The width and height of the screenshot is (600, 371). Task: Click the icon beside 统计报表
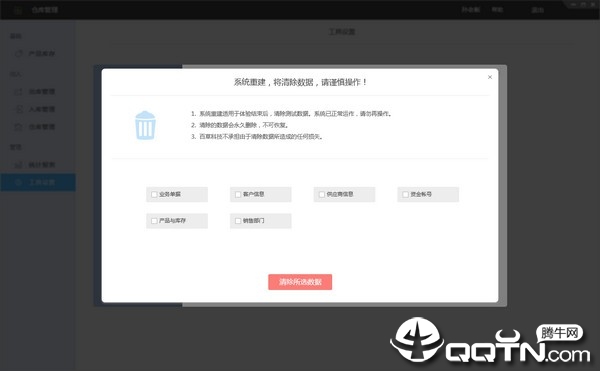(18, 165)
